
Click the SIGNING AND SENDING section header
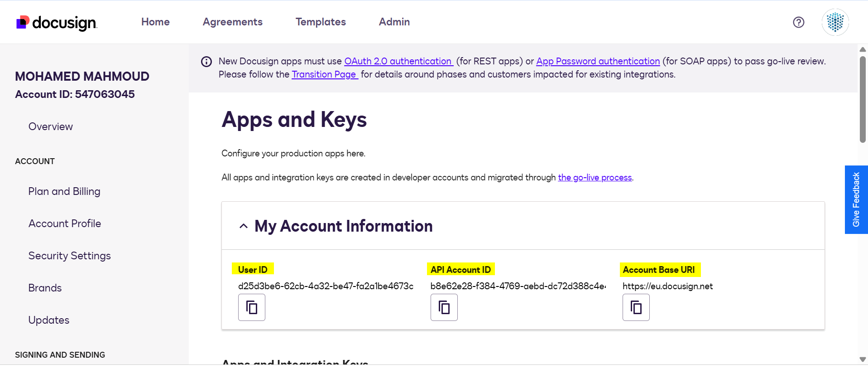[x=60, y=355]
